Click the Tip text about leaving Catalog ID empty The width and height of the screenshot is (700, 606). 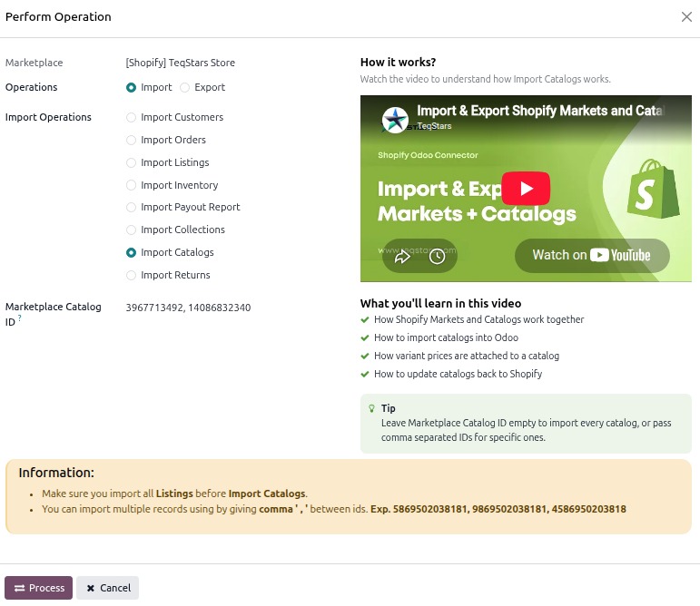pyautogui.click(x=526, y=430)
